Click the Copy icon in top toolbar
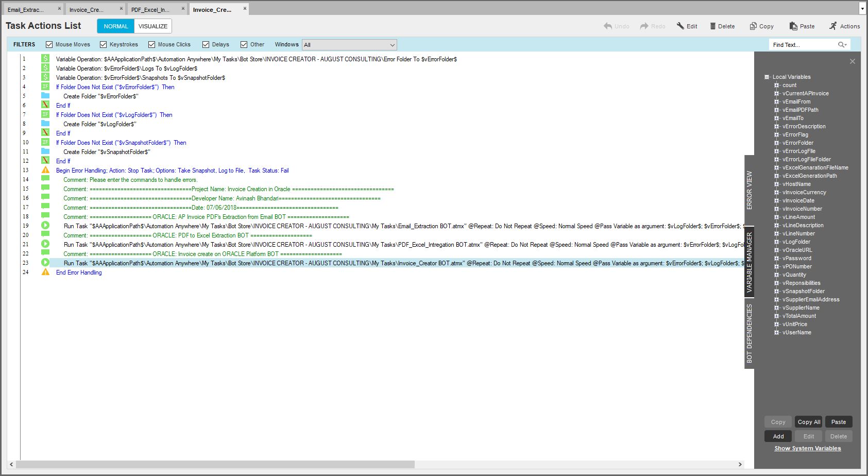Screen dimensions: 868x476 753,26
